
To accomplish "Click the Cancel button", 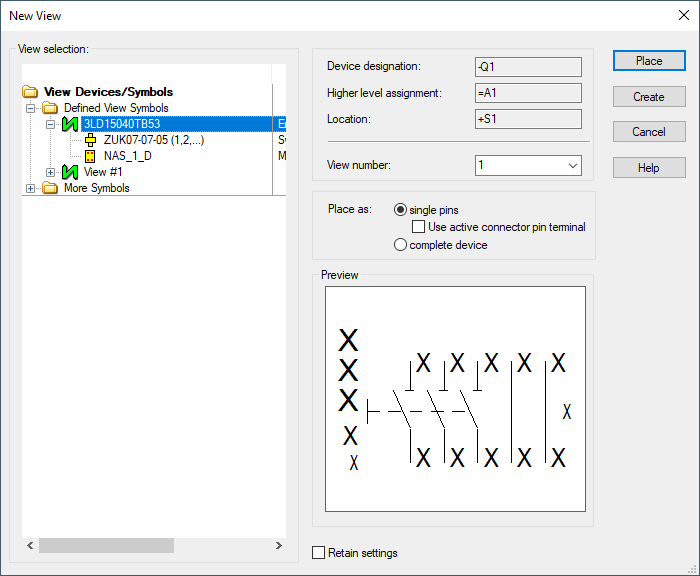I will (649, 132).
